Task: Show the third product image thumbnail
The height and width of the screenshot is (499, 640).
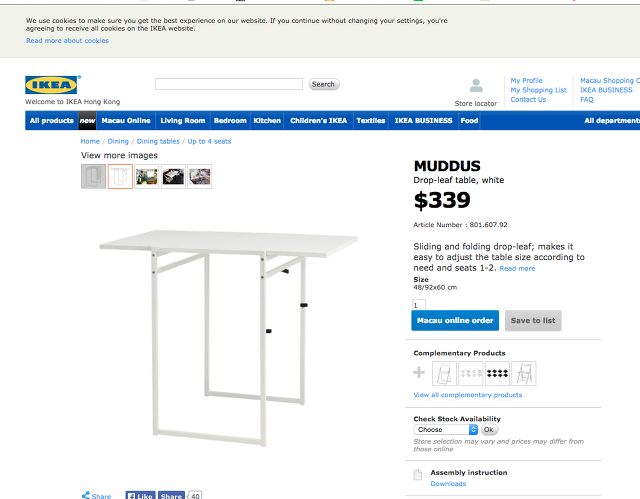Action: coord(146,177)
